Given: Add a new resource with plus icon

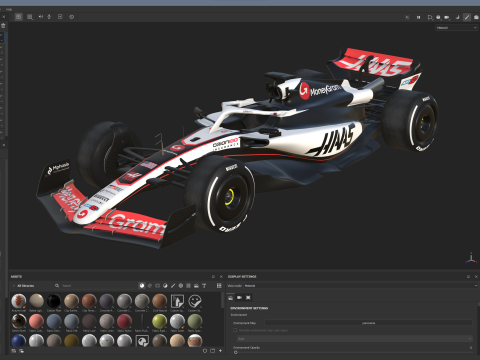Looking at the screenshot, I should point(220,351).
